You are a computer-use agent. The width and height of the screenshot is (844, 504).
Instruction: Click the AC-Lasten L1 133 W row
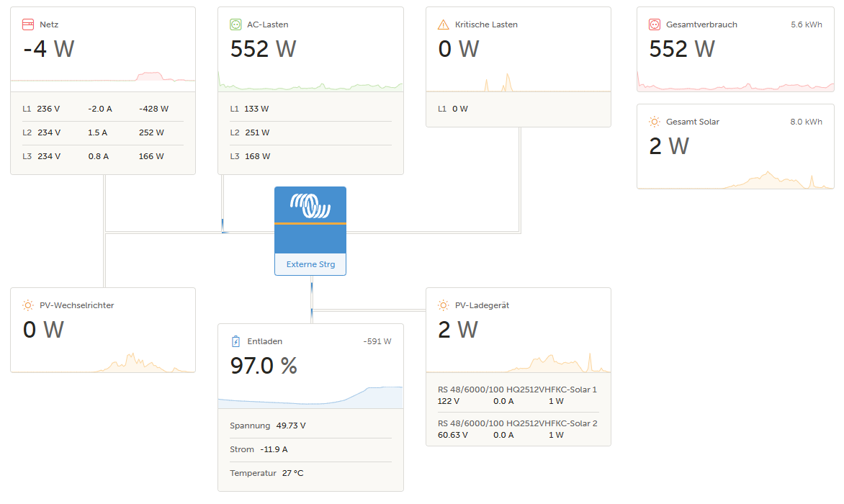(310, 109)
